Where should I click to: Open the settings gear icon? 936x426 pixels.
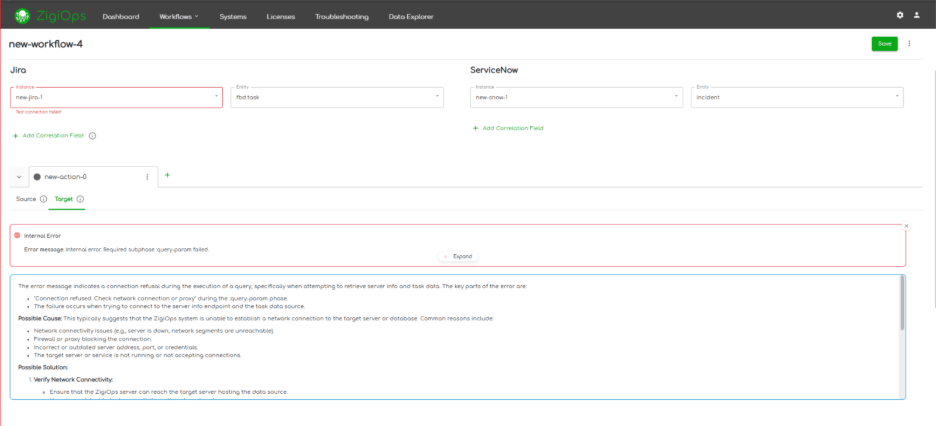pyautogui.click(x=900, y=16)
